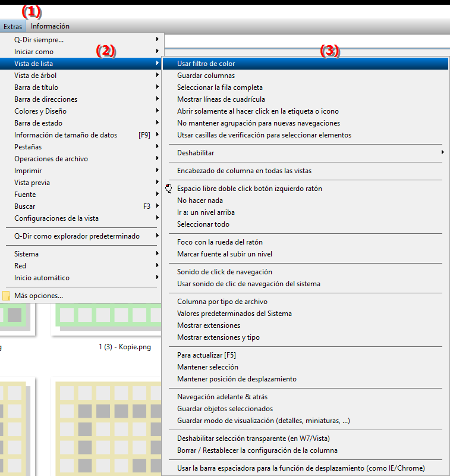Open the Información menu
450x476 pixels.
tap(50, 26)
